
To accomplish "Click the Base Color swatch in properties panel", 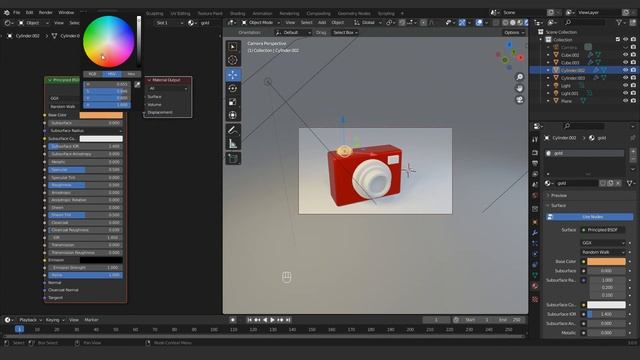I will coord(606,262).
